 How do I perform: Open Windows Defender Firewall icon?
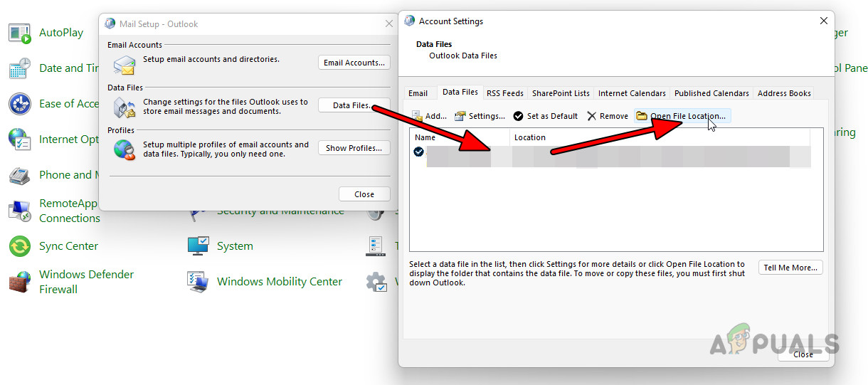tap(19, 282)
